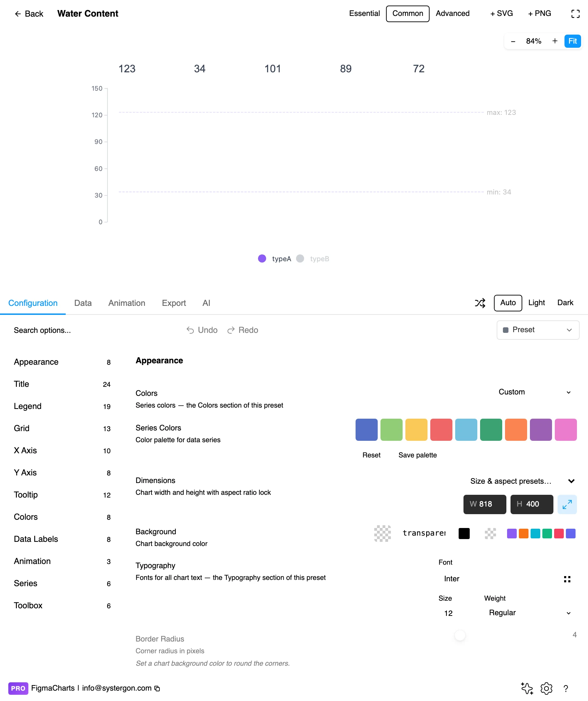This screenshot has height=701, width=588.
Task: Open the Preset dropdown
Action: (x=538, y=330)
